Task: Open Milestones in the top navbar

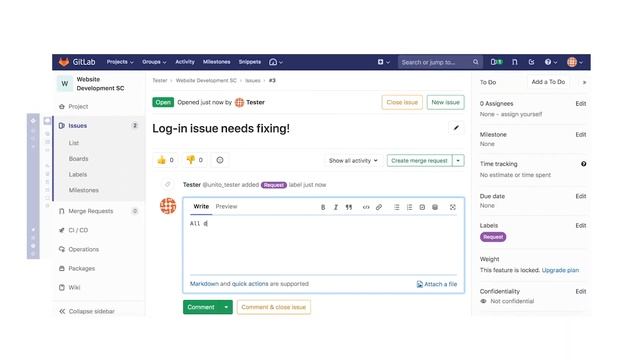Action: coord(216,62)
